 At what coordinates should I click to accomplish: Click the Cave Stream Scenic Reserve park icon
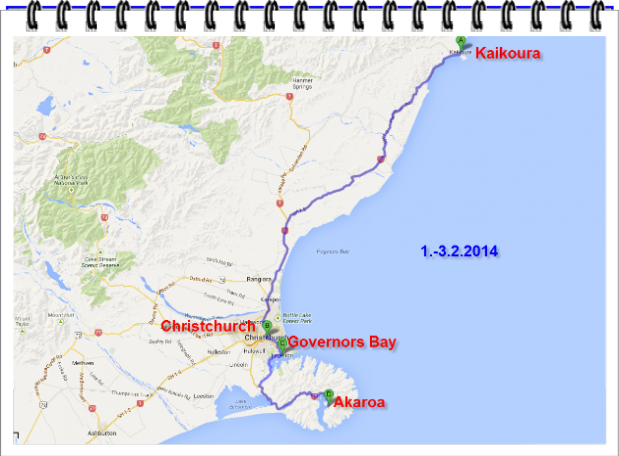click(100, 252)
